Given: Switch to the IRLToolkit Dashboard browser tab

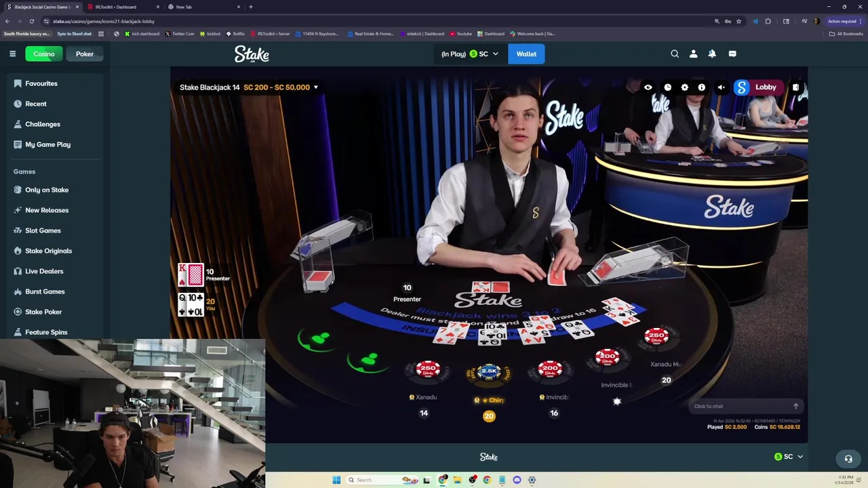Looking at the screenshot, I should coord(121,7).
